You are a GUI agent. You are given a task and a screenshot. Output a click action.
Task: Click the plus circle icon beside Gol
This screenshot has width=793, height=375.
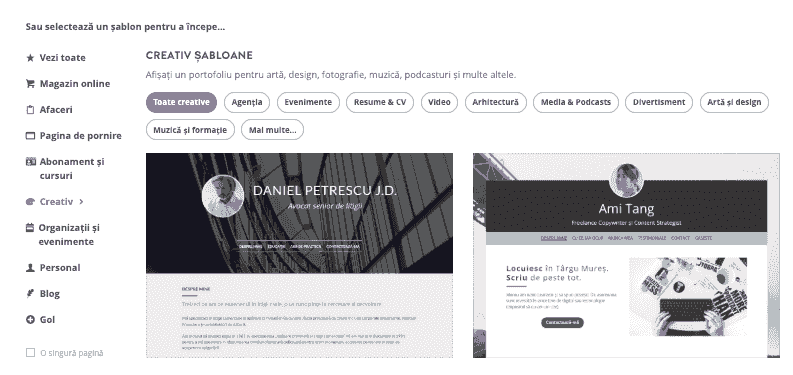(x=30, y=319)
